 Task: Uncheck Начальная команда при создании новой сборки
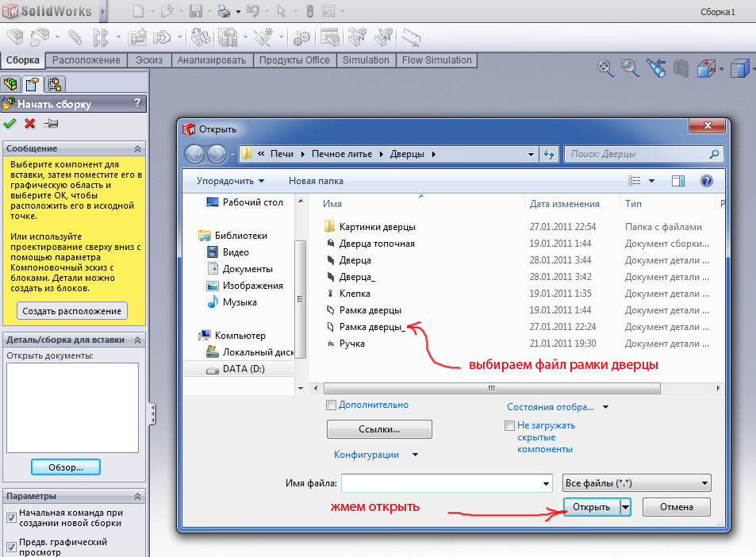pyautogui.click(x=11, y=518)
